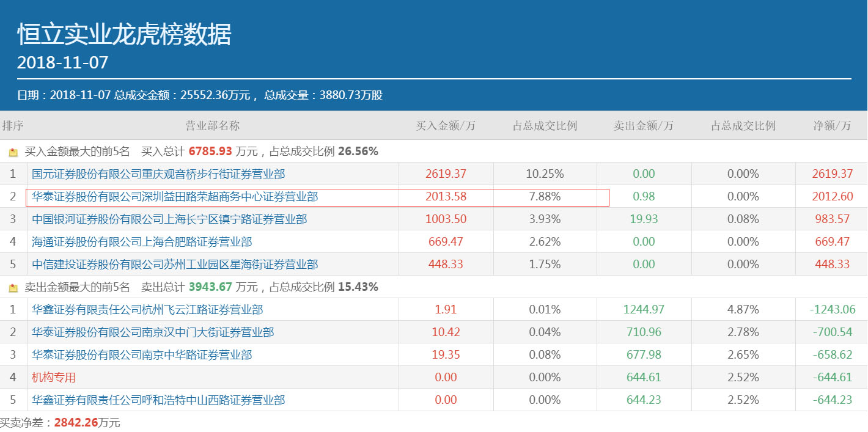
Task: Click sell amount 19.93 cell
Action: click(x=644, y=219)
